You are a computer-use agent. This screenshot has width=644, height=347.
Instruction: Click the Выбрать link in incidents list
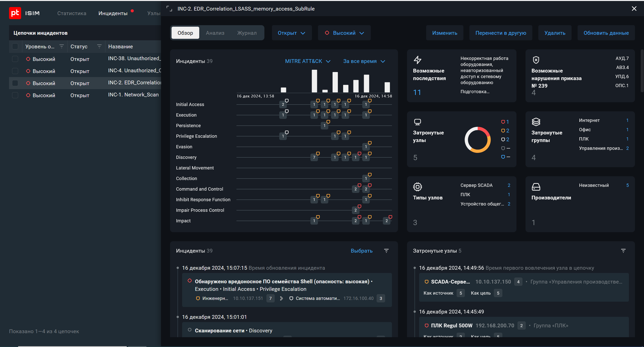[361, 251]
